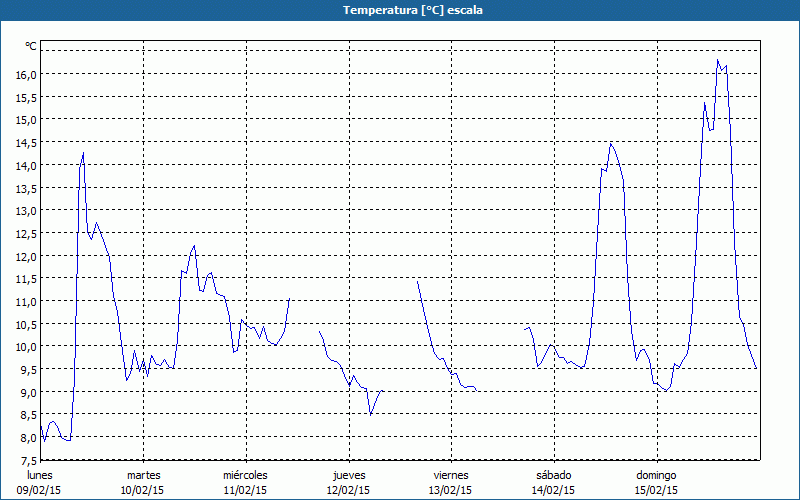Click the 10,0 y-axis tick label

(x=25, y=347)
